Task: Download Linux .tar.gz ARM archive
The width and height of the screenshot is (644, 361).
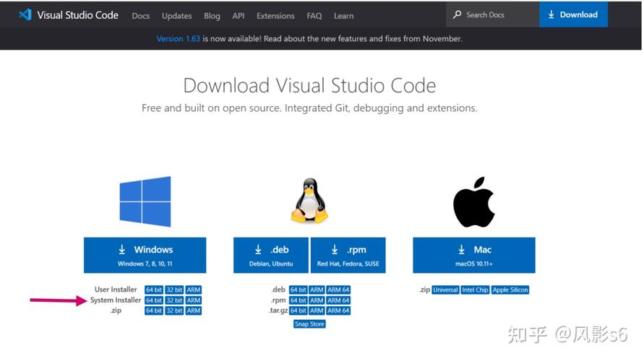Action: click(317, 310)
